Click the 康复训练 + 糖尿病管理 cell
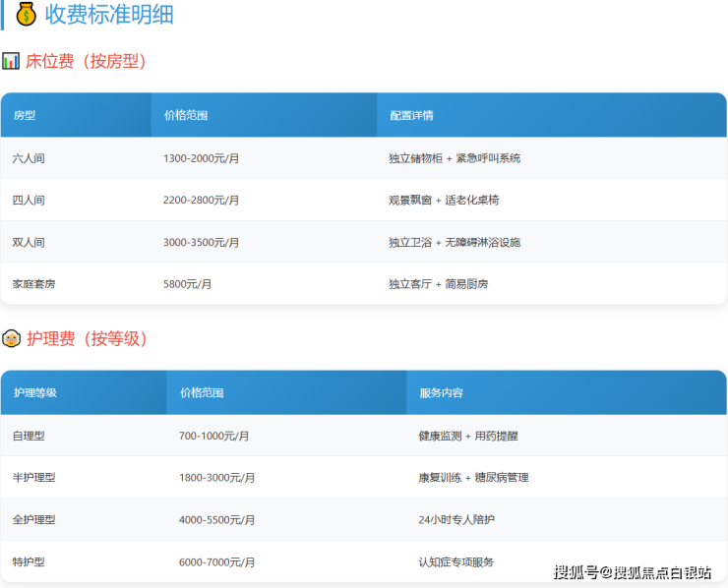The height and width of the screenshot is (588, 728). pyautogui.click(x=473, y=478)
